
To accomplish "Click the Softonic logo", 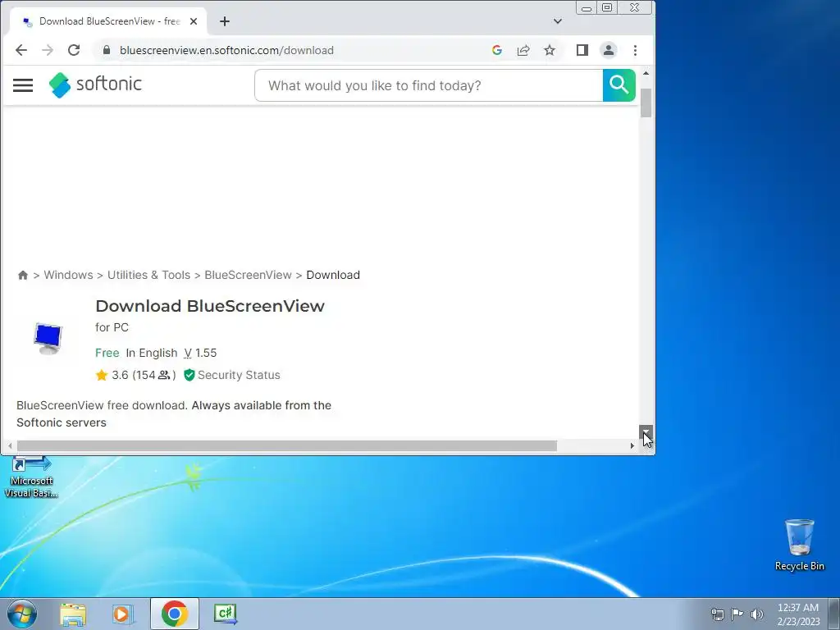I will (x=95, y=84).
